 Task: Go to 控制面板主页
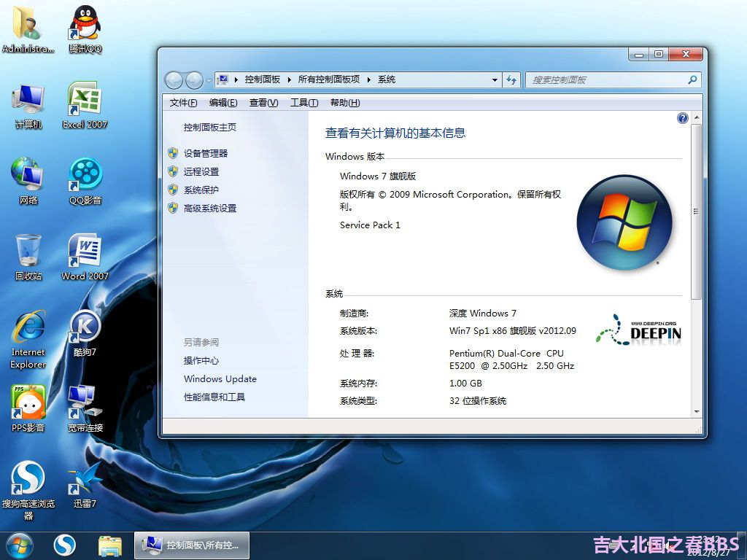pyautogui.click(x=210, y=127)
